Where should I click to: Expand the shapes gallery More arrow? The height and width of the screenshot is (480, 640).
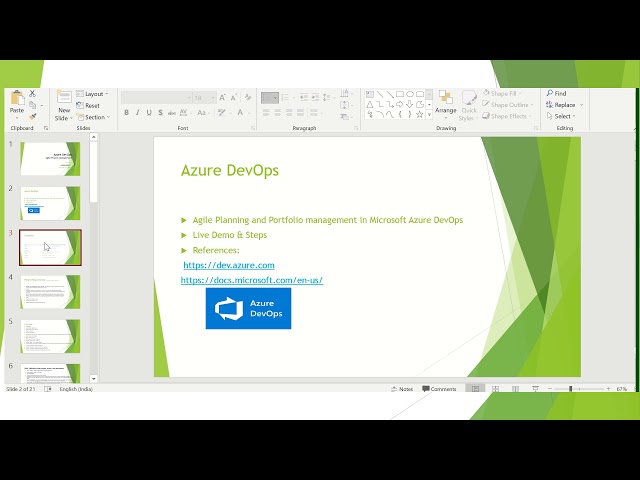coord(429,115)
